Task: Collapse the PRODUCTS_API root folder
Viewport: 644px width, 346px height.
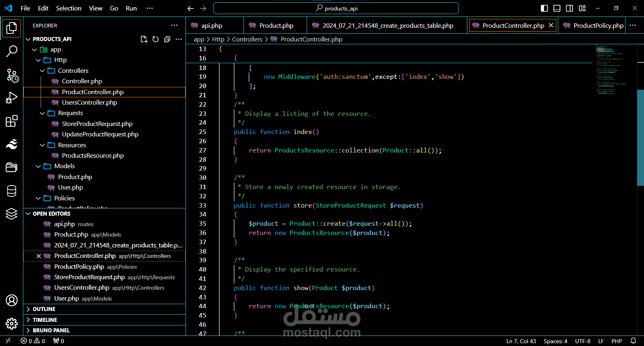Action: [28, 39]
